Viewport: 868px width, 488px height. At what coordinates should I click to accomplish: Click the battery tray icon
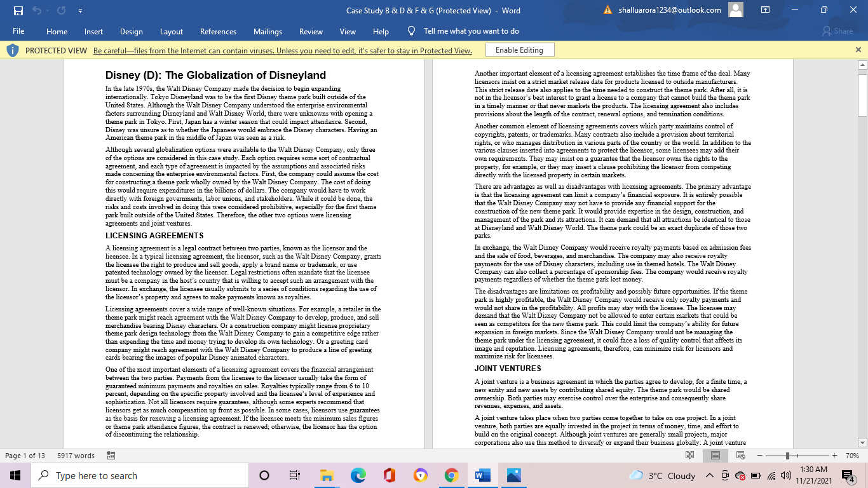pos(756,476)
